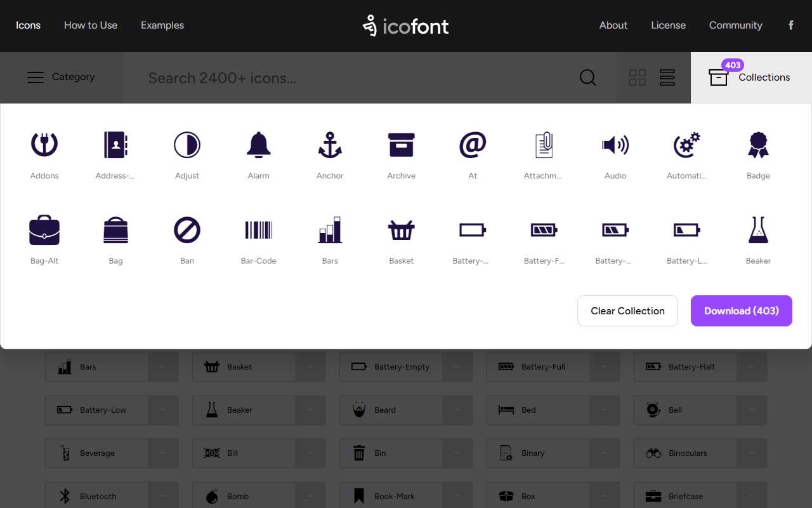Open the About page
This screenshot has width=812, height=508.
pos(613,25)
